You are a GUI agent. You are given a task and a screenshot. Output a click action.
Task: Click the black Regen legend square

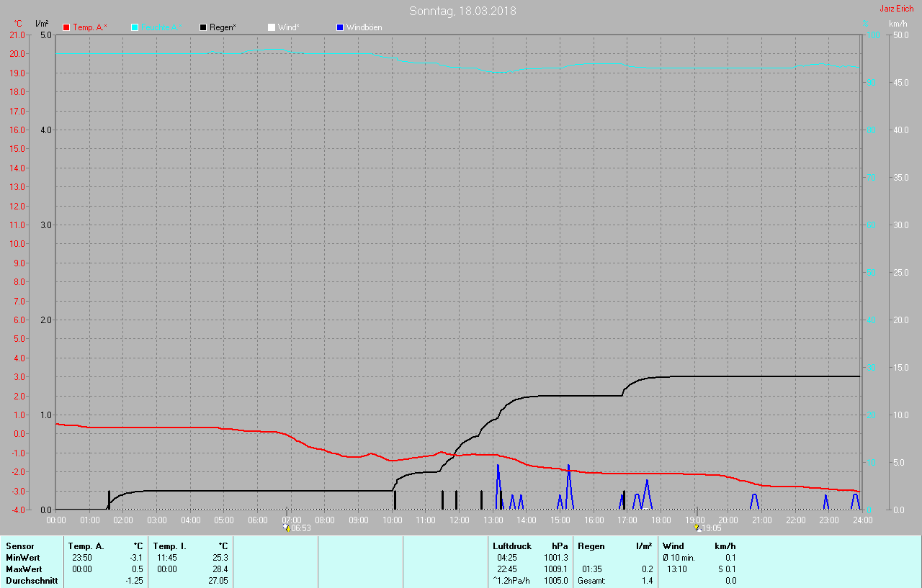click(x=203, y=27)
